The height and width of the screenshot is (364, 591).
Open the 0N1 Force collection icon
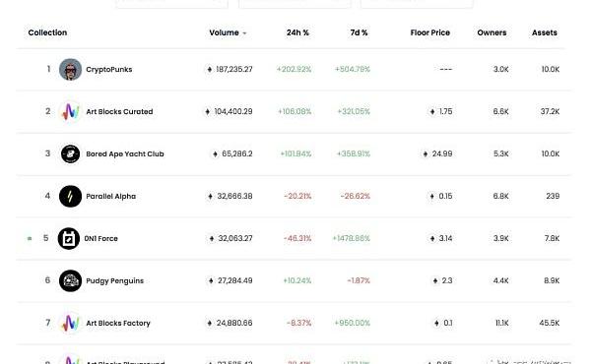click(x=69, y=239)
